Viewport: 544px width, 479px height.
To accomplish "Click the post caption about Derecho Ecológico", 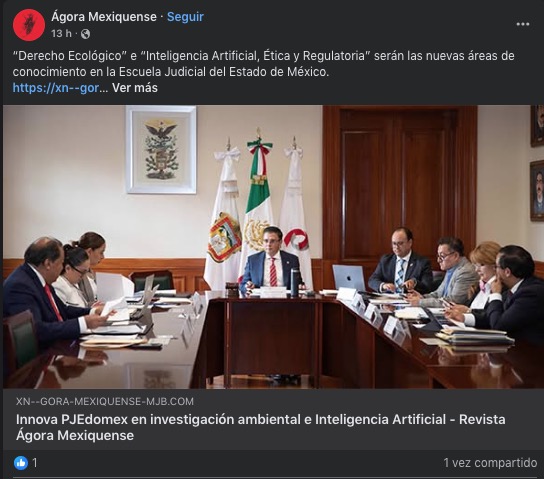I will (x=263, y=64).
